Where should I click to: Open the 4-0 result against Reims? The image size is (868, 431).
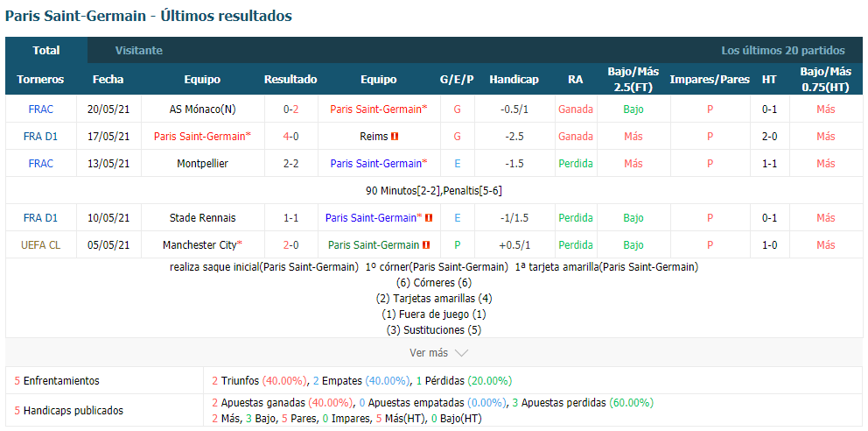coord(290,137)
